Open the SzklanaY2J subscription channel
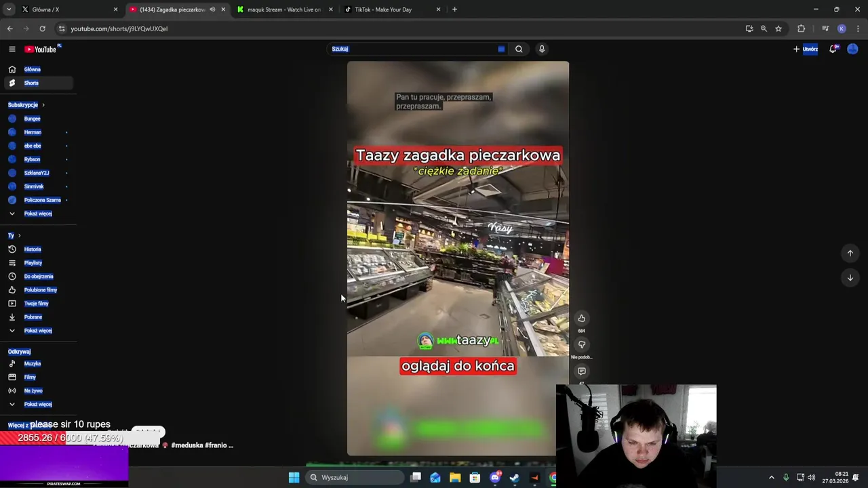The width and height of the screenshot is (868, 488). pyautogui.click(x=37, y=173)
